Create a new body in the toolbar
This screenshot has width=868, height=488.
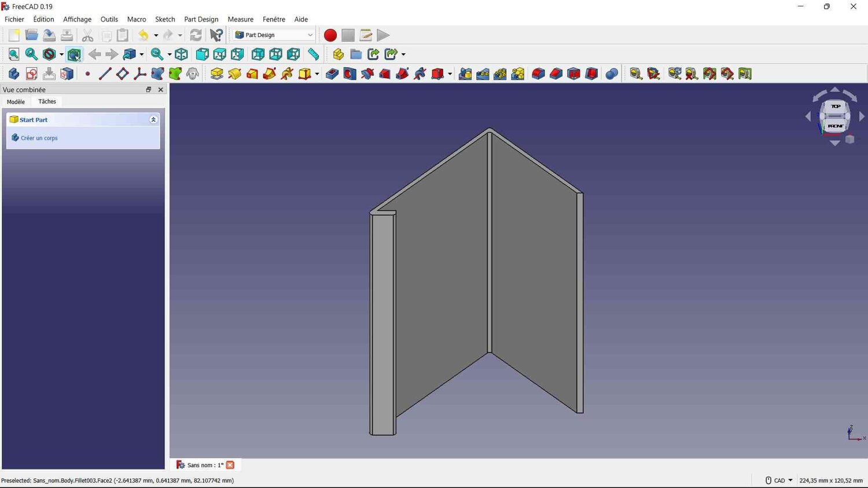coord(14,74)
